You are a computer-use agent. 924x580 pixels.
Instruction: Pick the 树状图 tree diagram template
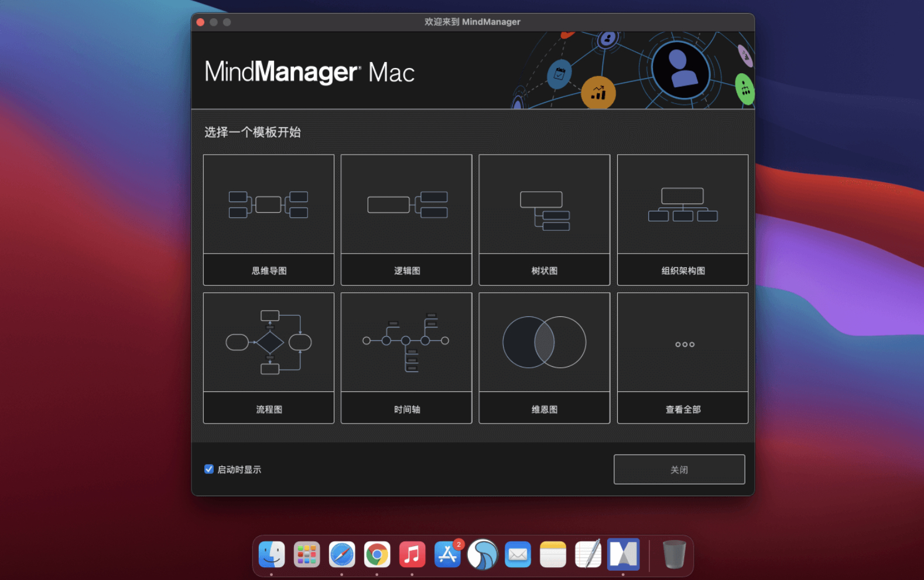coord(545,220)
